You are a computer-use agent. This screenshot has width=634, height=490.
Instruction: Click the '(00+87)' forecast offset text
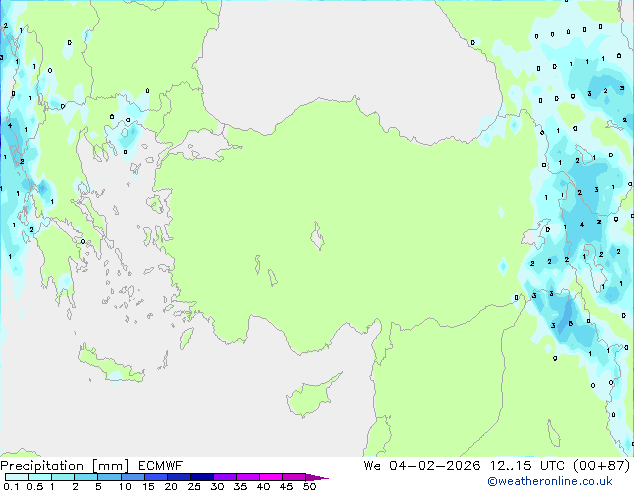(x=602, y=466)
